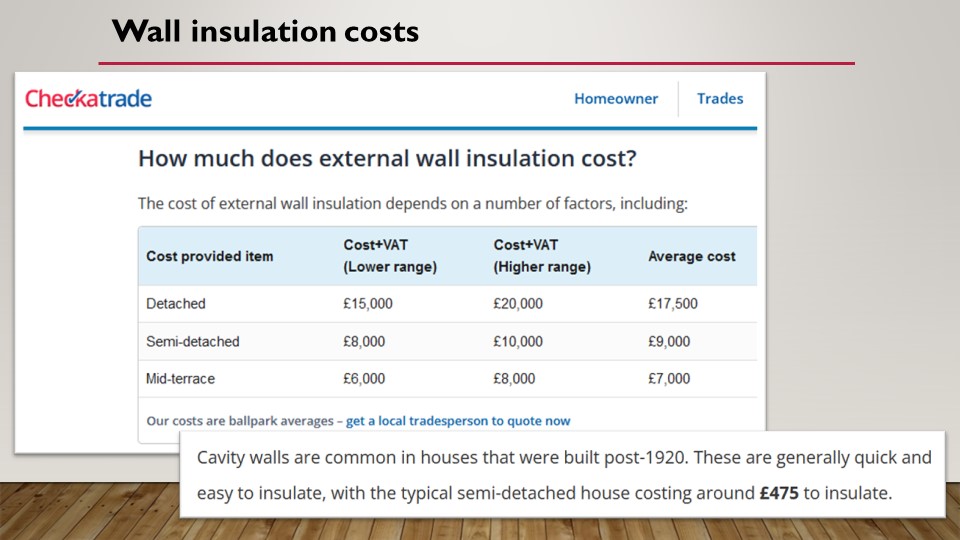
Task: Click the Detached row label
Action: coord(175,304)
